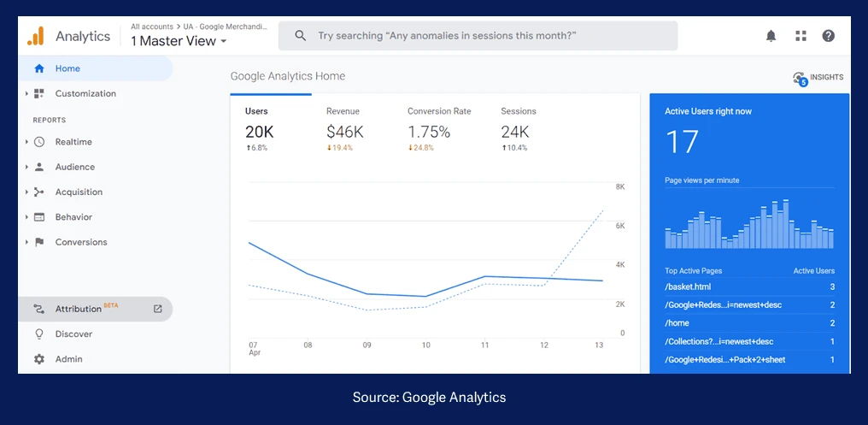The image size is (868, 425).
Task: Open the Insights icon
Action: pyautogui.click(x=801, y=78)
